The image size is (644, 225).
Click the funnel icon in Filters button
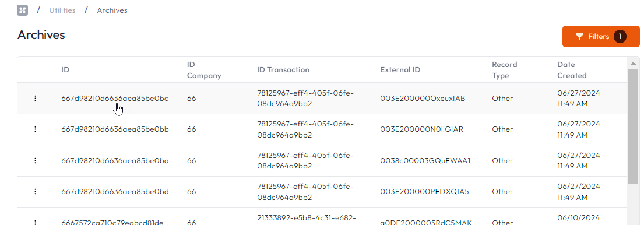point(579,37)
